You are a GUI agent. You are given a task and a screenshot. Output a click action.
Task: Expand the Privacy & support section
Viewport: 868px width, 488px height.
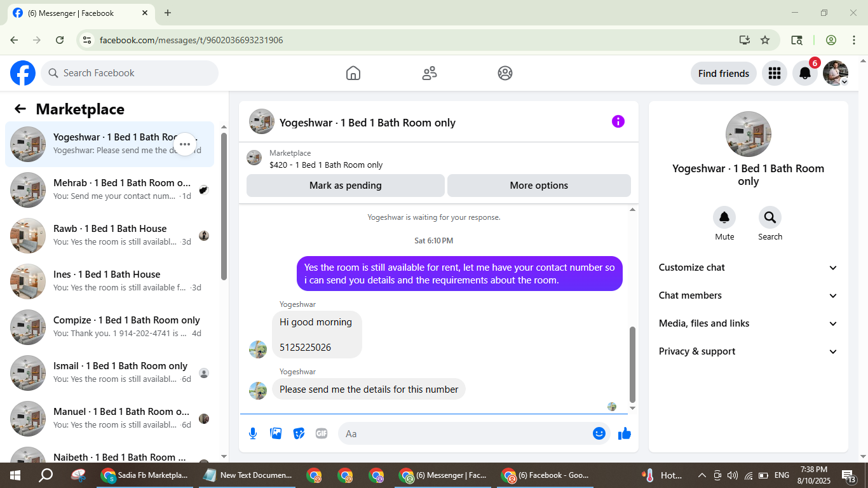749,351
